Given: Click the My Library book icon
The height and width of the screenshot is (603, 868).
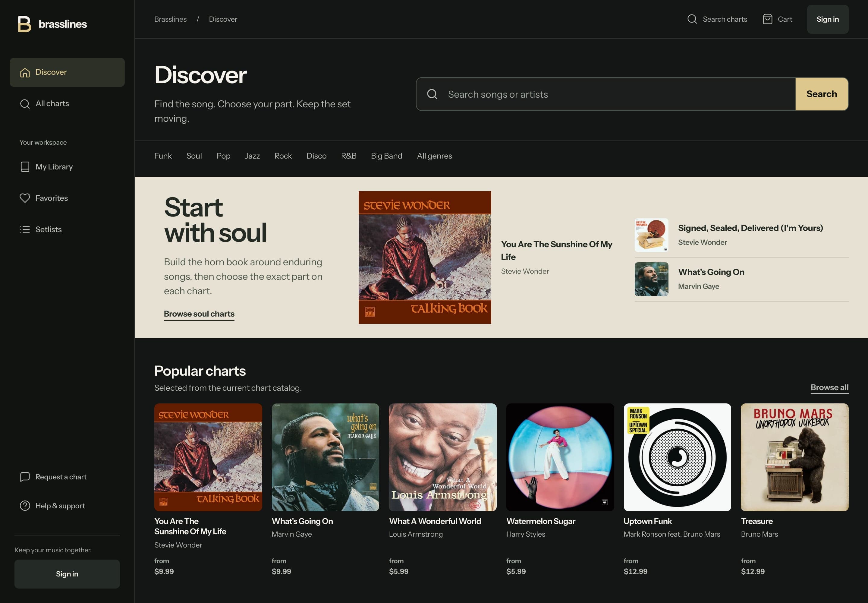Looking at the screenshot, I should pyautogui.click(x=25, y=167).
